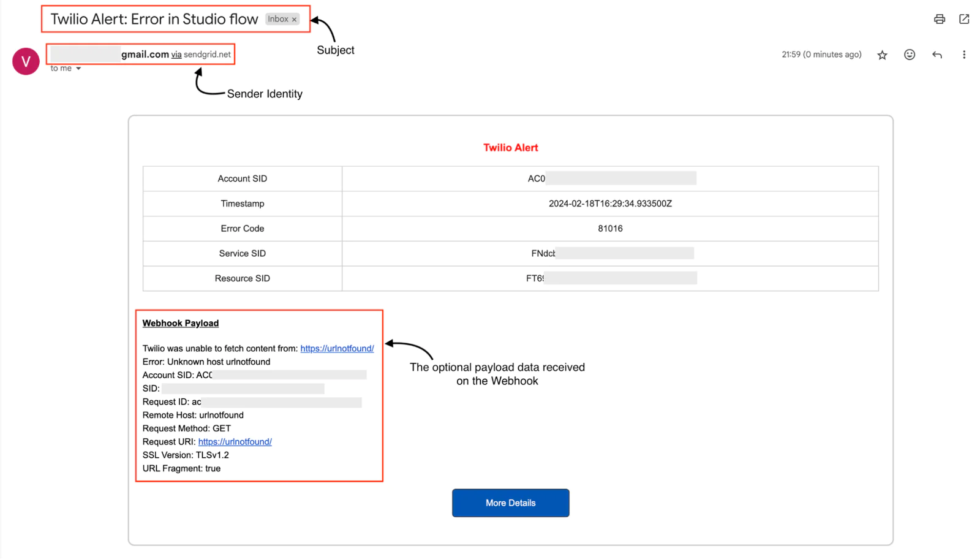Viewport: 980px width, 559px height.
Task: Open the three-dot more options menu
Action: point(964,55)
